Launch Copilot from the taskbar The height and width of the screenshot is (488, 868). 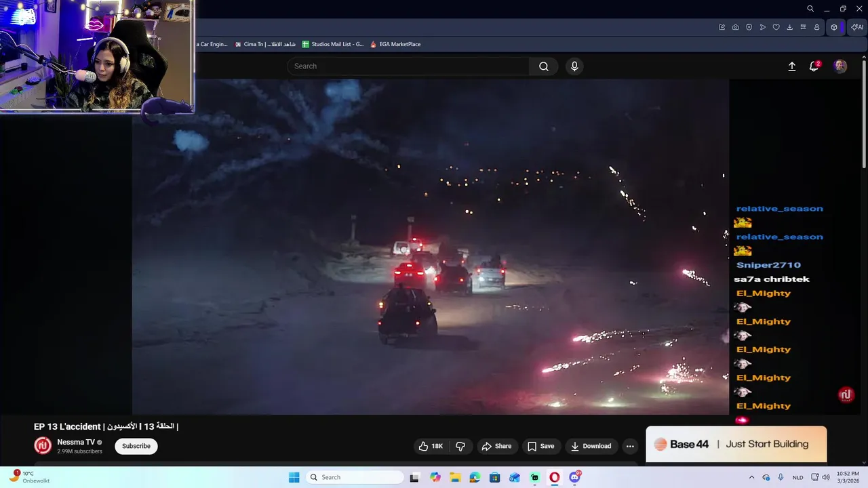coord(435,477)
